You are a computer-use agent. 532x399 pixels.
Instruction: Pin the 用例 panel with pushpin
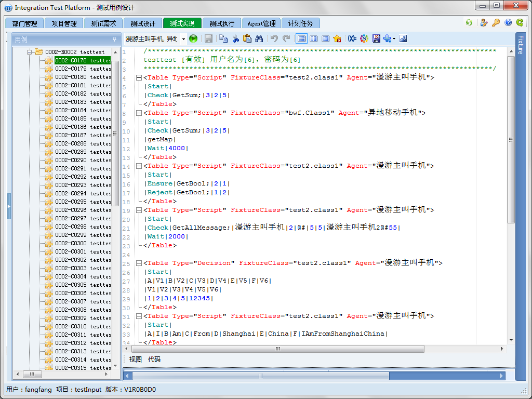[114, 39]
